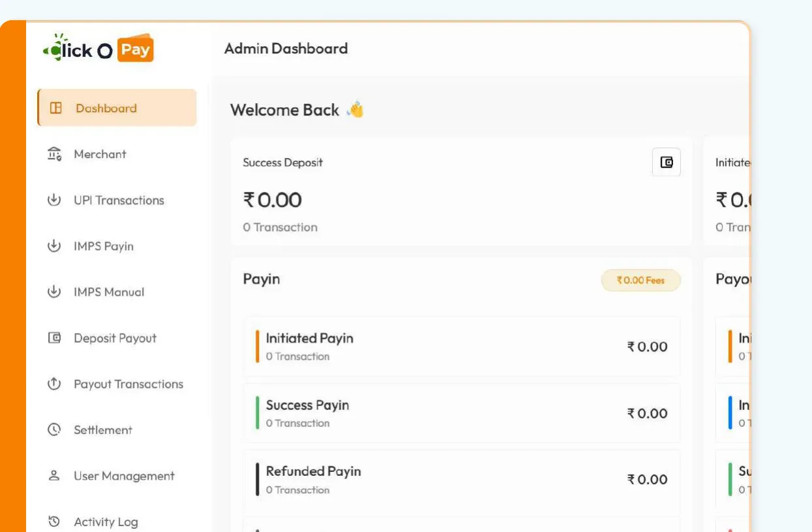Click the Refunded Payin ₹0.00 amount
The height and width of the screenshot is (532, 812).
pyautogui.click(x=648, y=480)
